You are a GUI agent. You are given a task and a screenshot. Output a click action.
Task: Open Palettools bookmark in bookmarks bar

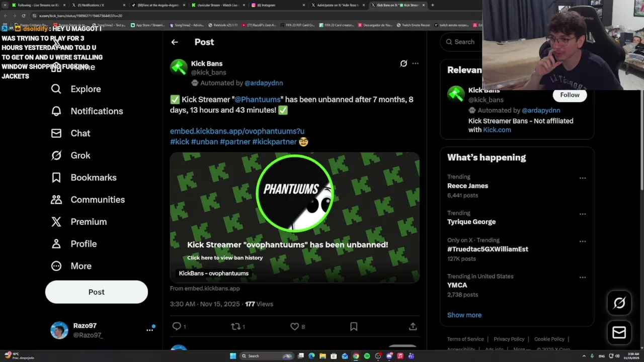(222, 25)
